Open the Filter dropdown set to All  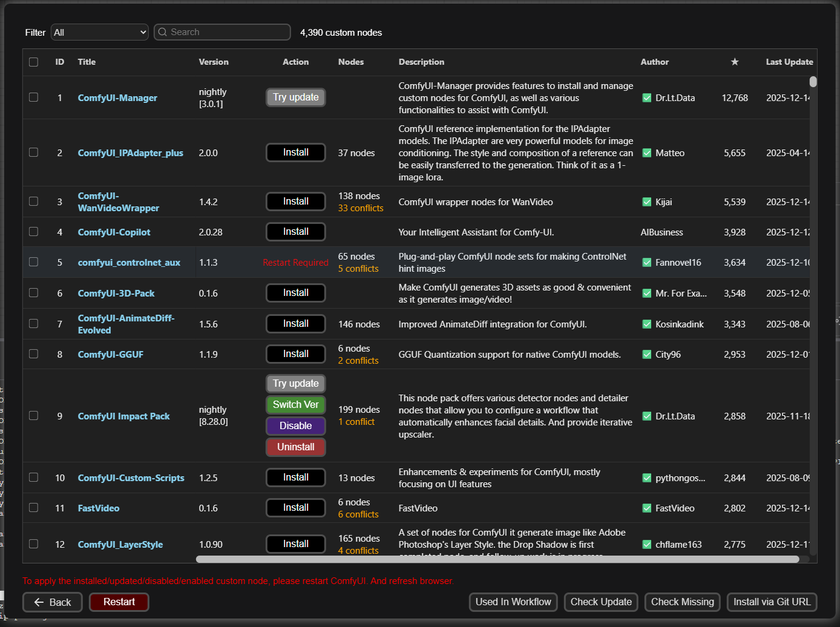100,32
